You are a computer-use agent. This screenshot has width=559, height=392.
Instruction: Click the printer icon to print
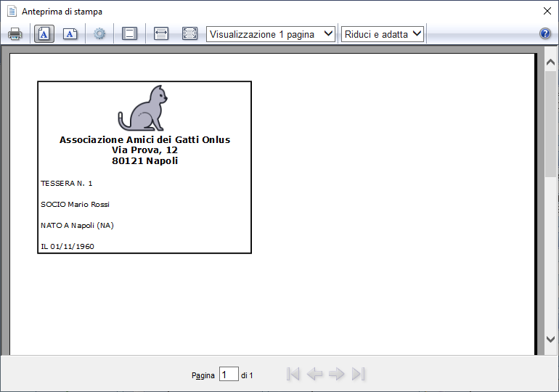click(x=15, y=34)
